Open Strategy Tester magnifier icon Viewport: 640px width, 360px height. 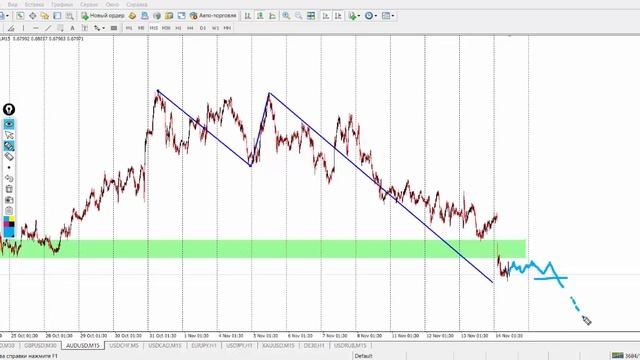coord(70,16)
